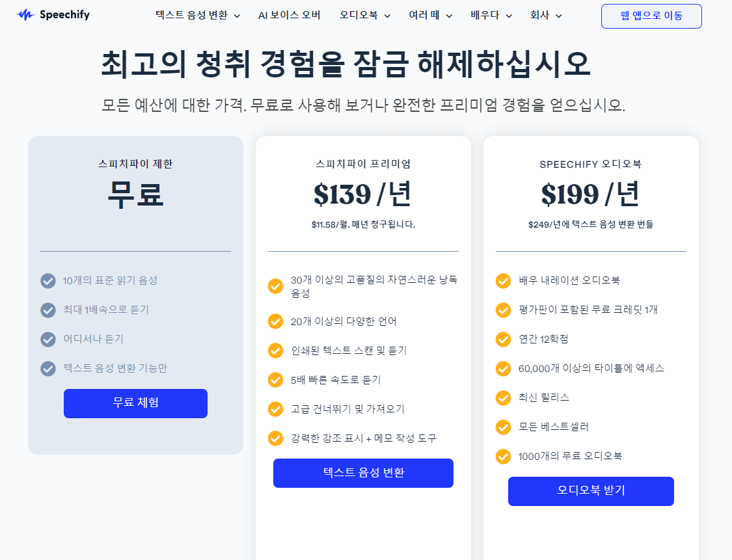732x560 pixels.
Task: Click the checkmark beside 10개의 표준 읽기 음성
Action: [x=47, y=281]
